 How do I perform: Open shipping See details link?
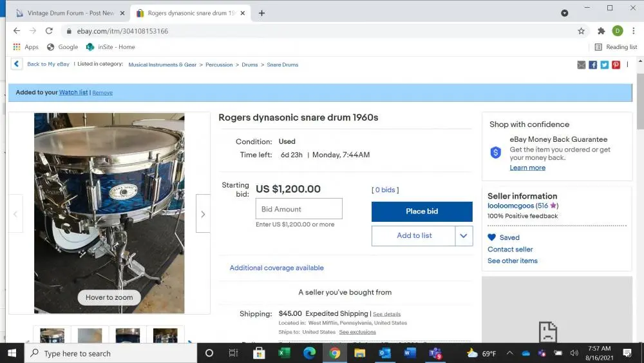(386, 314)
